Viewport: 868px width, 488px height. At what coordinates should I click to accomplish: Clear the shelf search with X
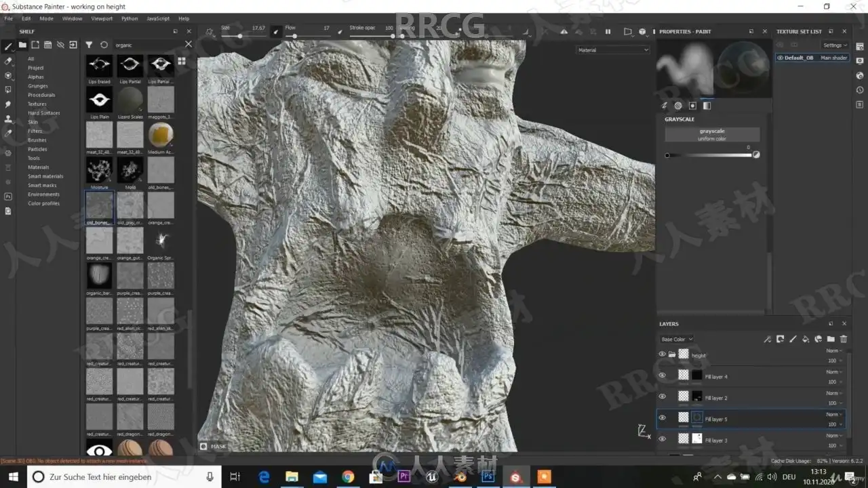(189, 45)
